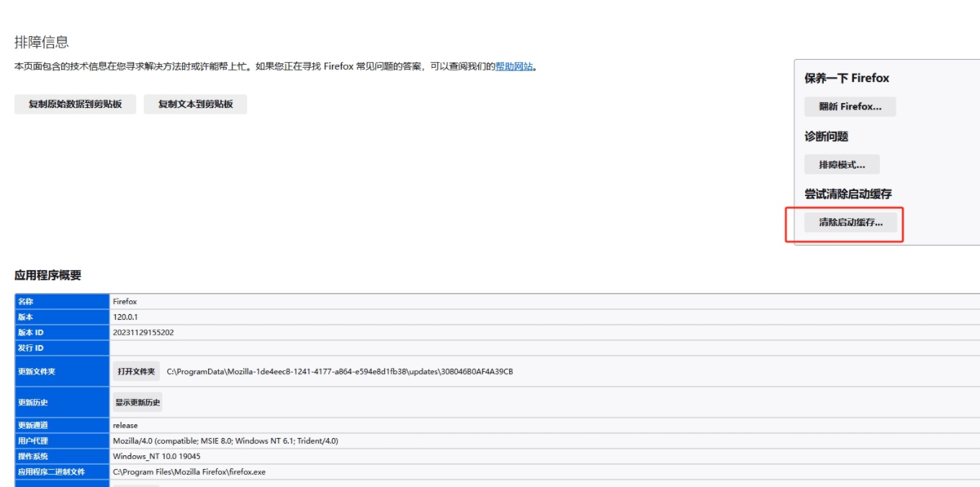Select the 名称 row header cell
The width and height of the screenshot is (980, 487).
click(x=62, y=301)
